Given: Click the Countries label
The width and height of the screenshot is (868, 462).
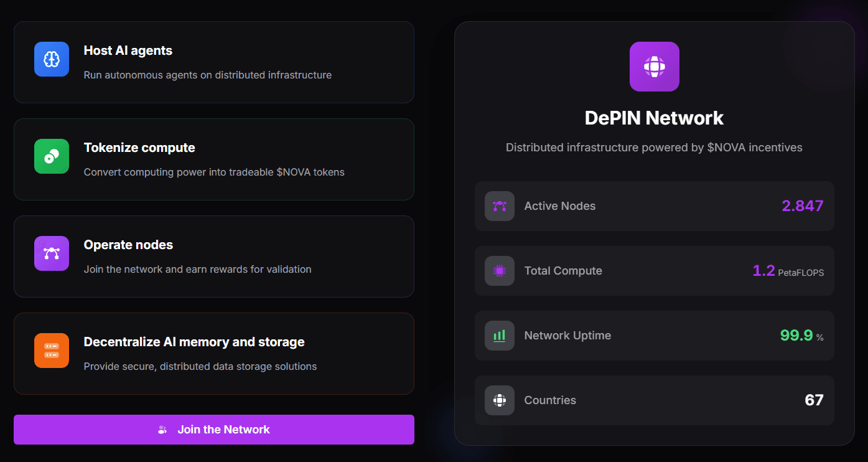Looking at the screenshot, I should click(550, 400).
